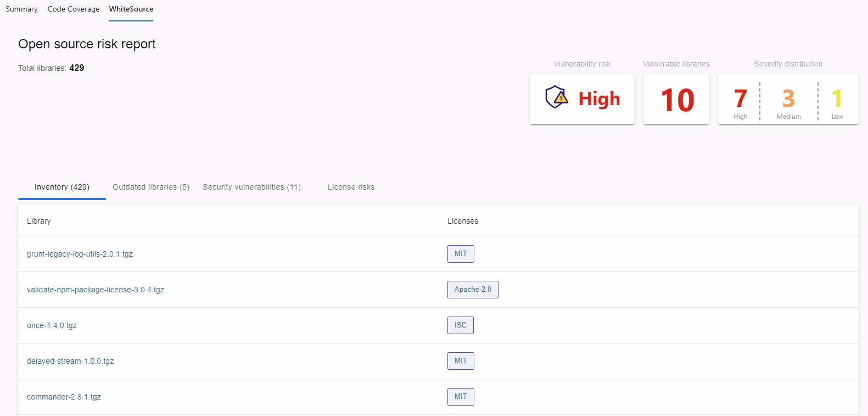The height and width of the screenshot is (416, 868).
Task: Click the commander-2.8.1.tgz link
Action: (x=64, y=397)
